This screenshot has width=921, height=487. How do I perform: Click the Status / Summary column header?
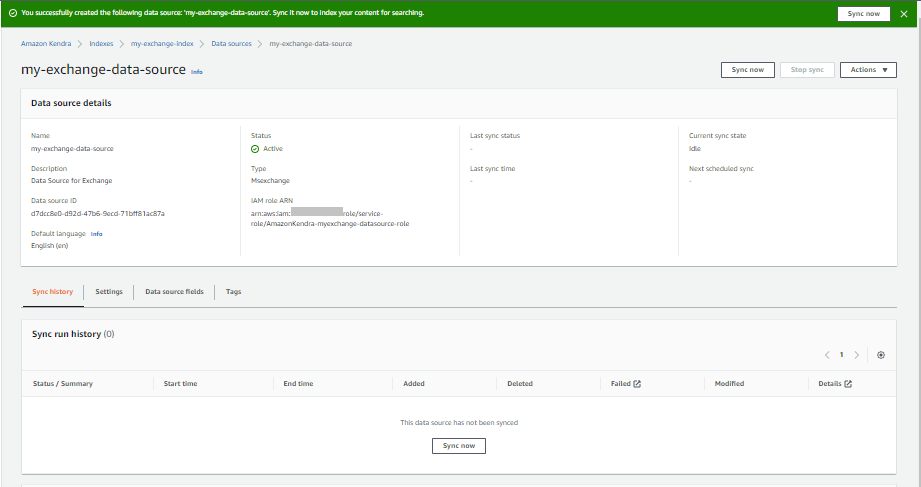tap(63, 384)
